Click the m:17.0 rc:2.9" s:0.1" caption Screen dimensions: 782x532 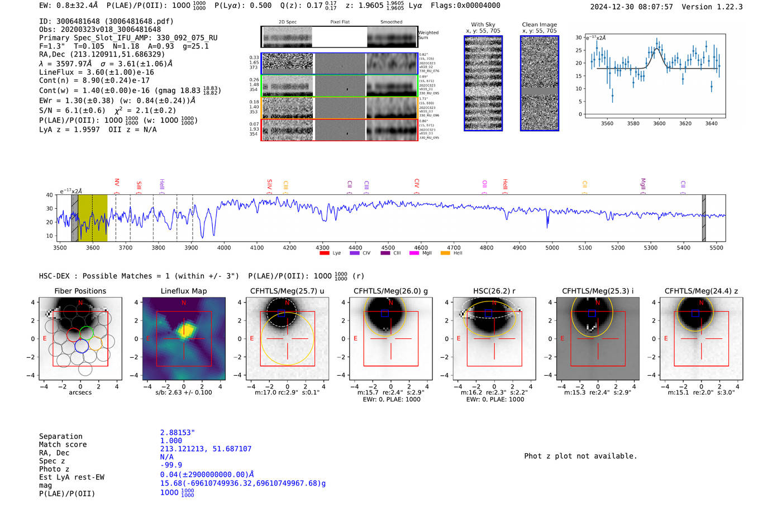pyautogui.click(x=287, y=392)
